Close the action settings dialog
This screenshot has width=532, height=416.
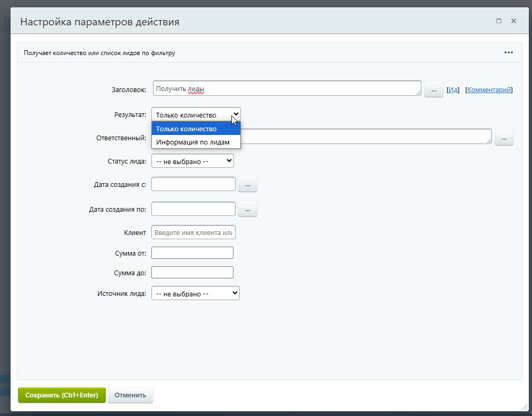(513, 21)
